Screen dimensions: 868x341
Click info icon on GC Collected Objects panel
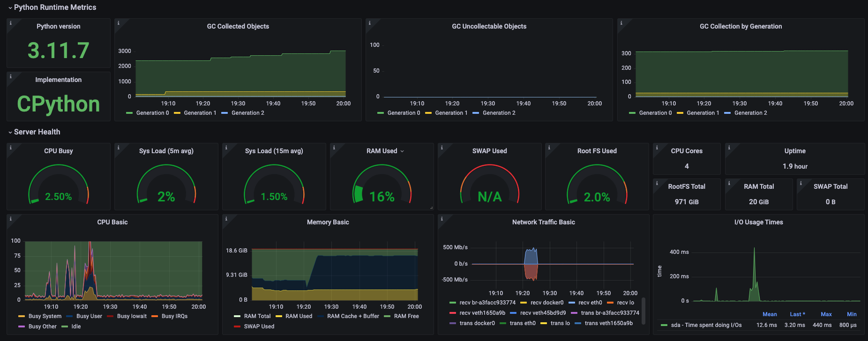pyautogui.click(x=118, y=23)
